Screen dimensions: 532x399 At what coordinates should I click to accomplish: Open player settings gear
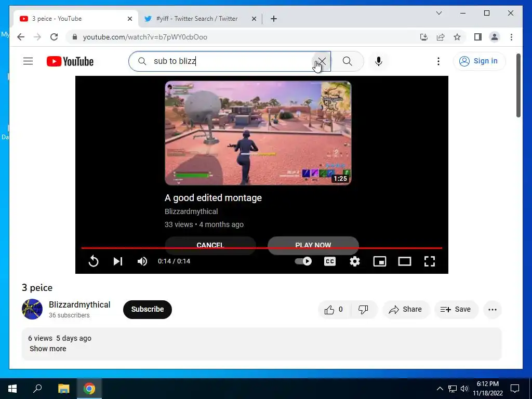point(355,261)
